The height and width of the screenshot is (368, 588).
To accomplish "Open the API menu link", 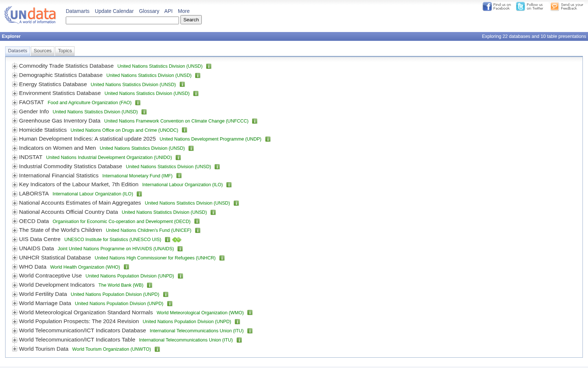I will pyautogui.click(x=169, y=11).
